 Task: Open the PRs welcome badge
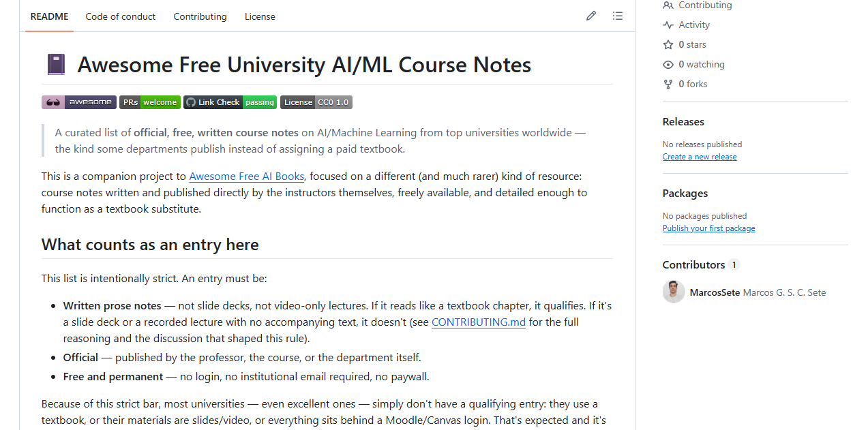coord(150,102)
